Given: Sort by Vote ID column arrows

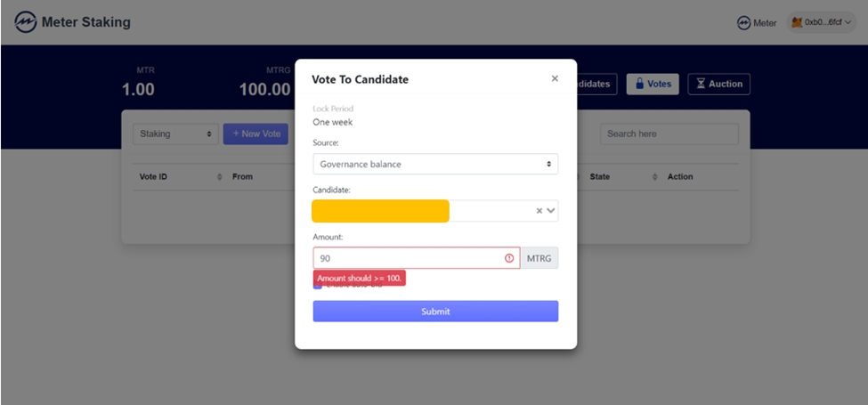Looking at the screenshot, I should pyautogui.click(x=220, y=177).
